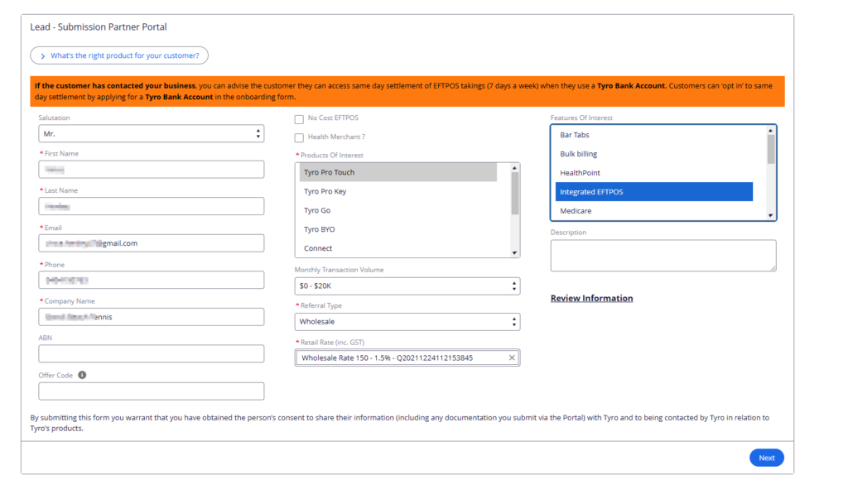Select Integrated EFTPOS feature
This screenshot has width=848, height=504.
(654, 192)
